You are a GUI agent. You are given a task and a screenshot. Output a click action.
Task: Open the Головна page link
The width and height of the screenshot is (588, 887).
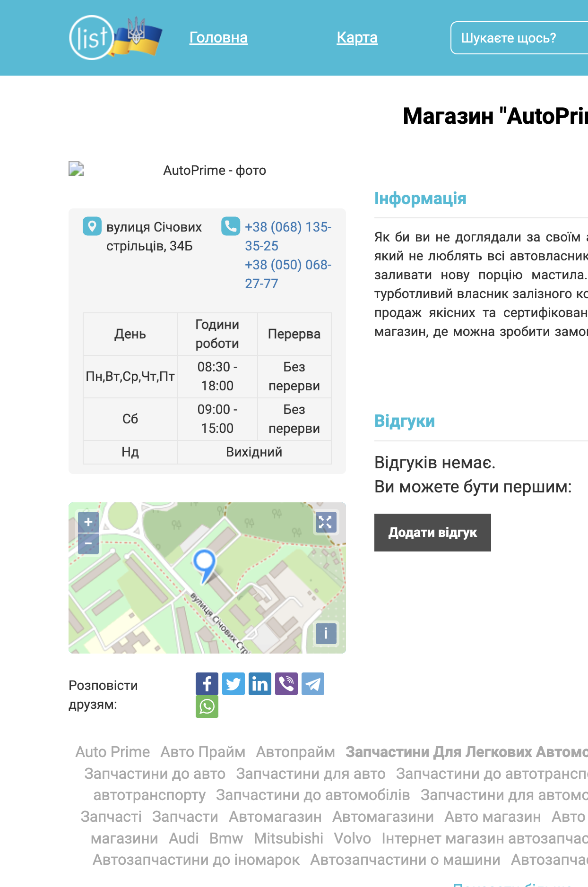pyautogui.click(x=218, y=37)
